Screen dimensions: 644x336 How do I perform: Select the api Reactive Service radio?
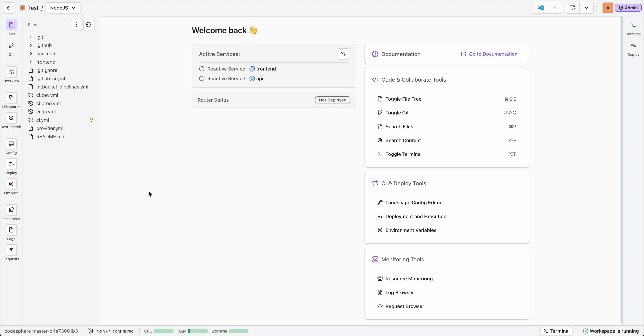[x=202, y=79]
